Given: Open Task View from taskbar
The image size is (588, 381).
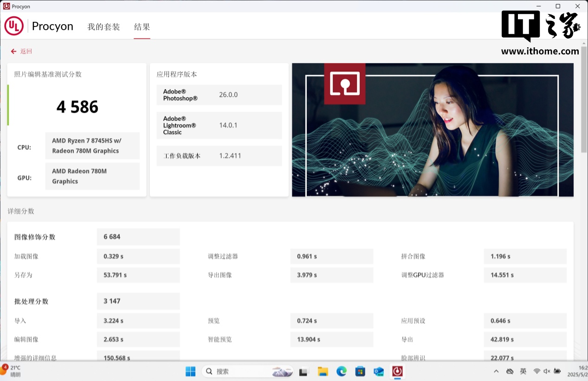Looking at the screenshot, I should pyautogui.click(x=304, y=371).
